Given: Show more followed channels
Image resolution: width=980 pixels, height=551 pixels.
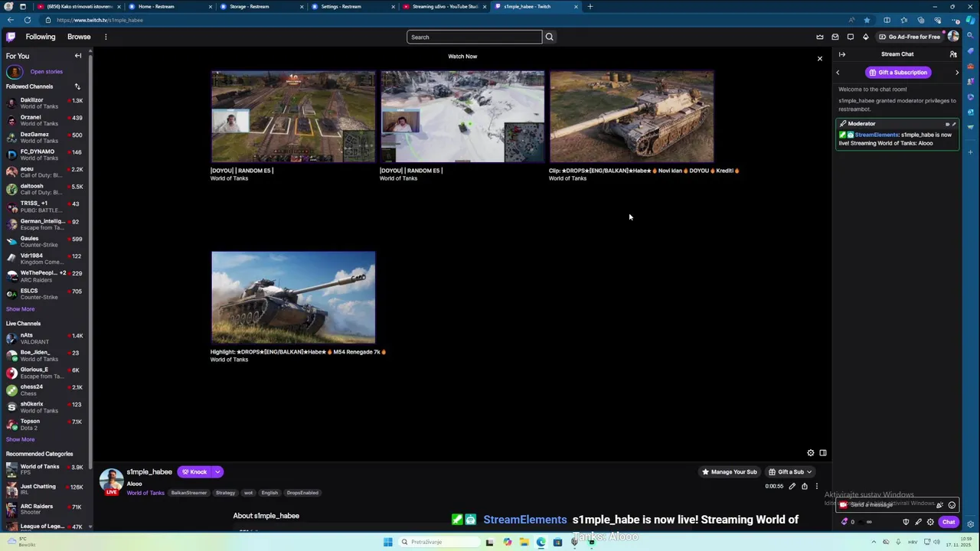Looking at the screenshot, I should click(x=21, y=309).
